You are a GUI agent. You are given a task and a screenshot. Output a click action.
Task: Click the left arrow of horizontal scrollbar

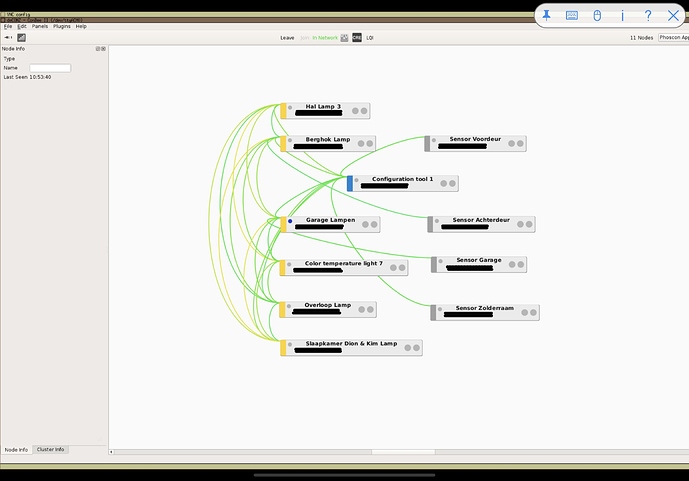click(111, 452)
